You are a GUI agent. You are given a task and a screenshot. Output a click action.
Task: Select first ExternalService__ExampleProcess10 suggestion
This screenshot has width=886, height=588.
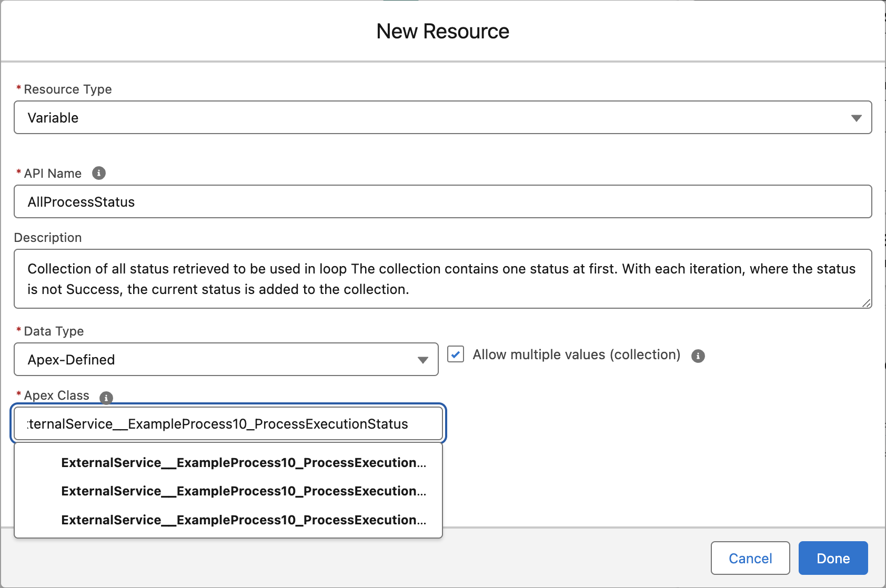pos(228,463)
